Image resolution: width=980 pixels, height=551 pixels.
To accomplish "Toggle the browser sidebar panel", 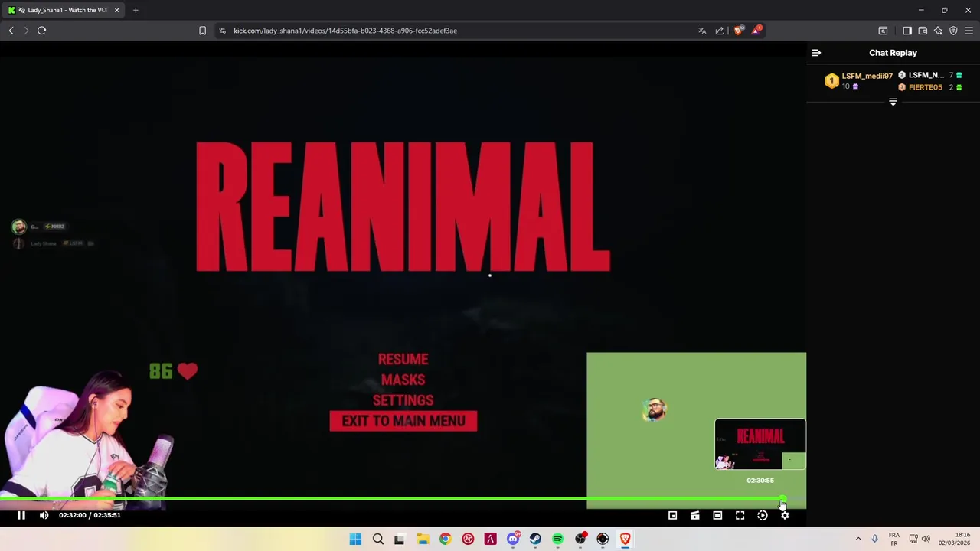I will tap(907, 31).
